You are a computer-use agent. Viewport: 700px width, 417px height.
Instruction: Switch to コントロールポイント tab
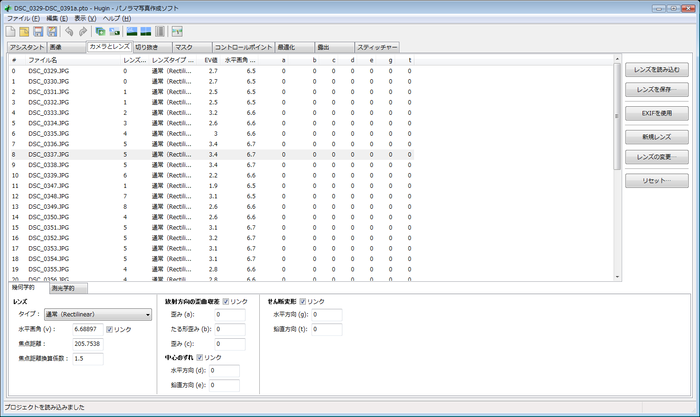[243, 47]
